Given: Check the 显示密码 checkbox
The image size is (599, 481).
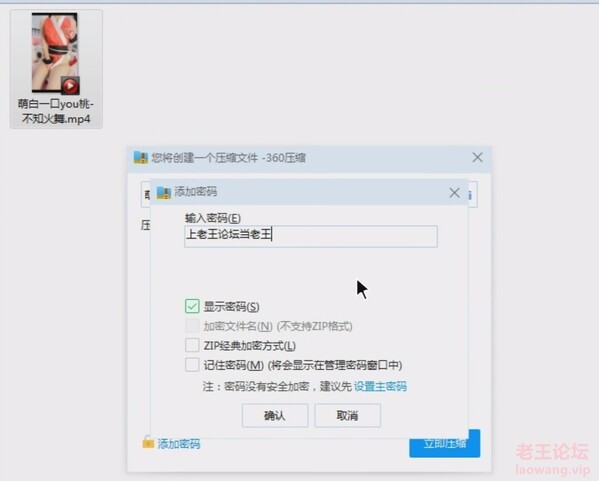Looking at the screenshot, I should tap(192, 306).
